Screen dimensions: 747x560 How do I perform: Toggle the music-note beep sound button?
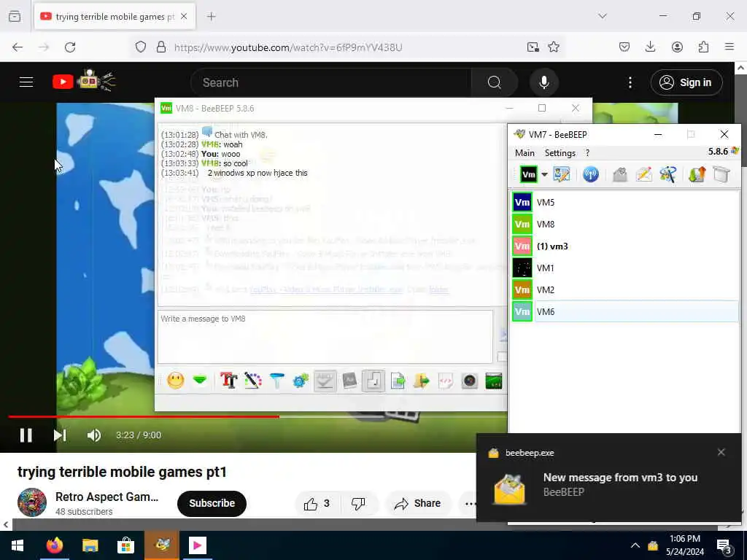[373, 381]
